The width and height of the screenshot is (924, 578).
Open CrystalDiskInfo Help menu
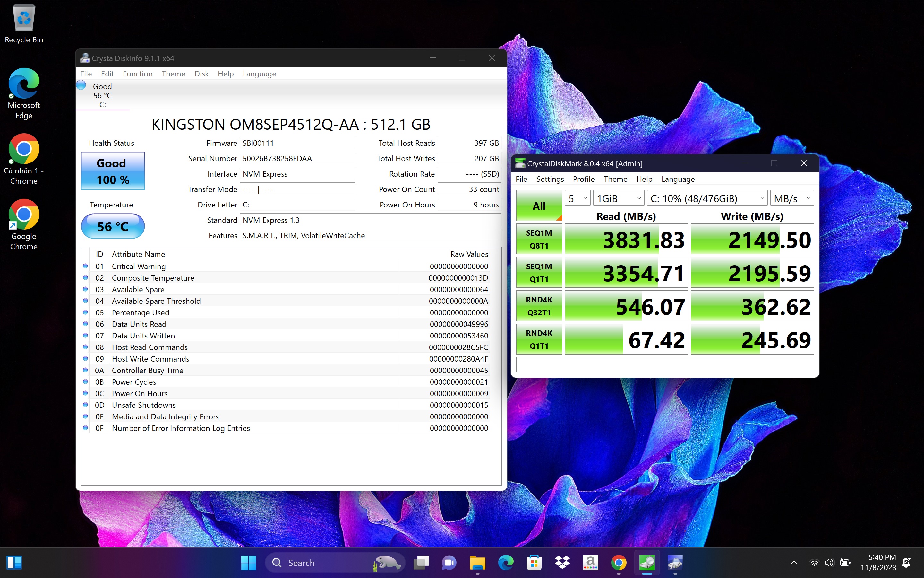point(226,74)
